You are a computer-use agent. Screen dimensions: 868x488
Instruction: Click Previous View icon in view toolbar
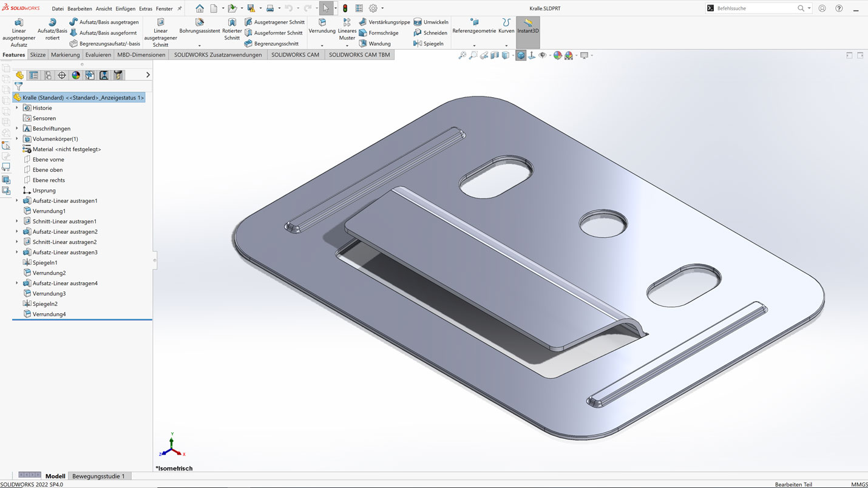(484, 55)
